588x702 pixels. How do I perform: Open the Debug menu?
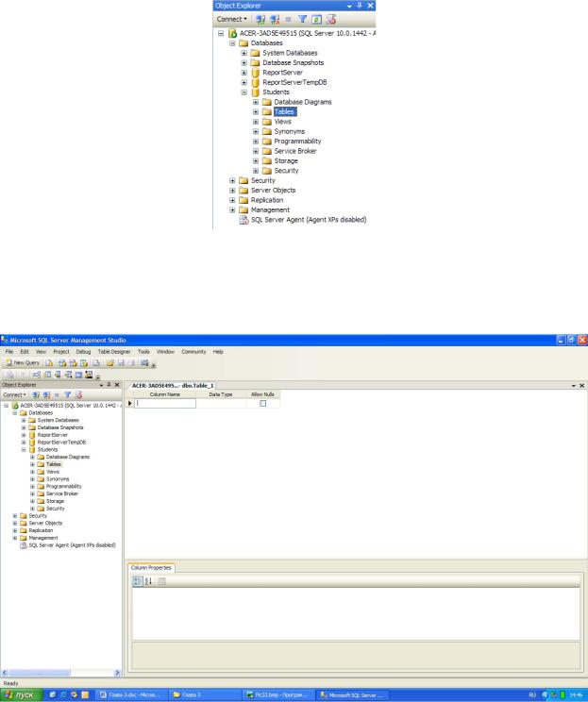click(x=83, y=352)
